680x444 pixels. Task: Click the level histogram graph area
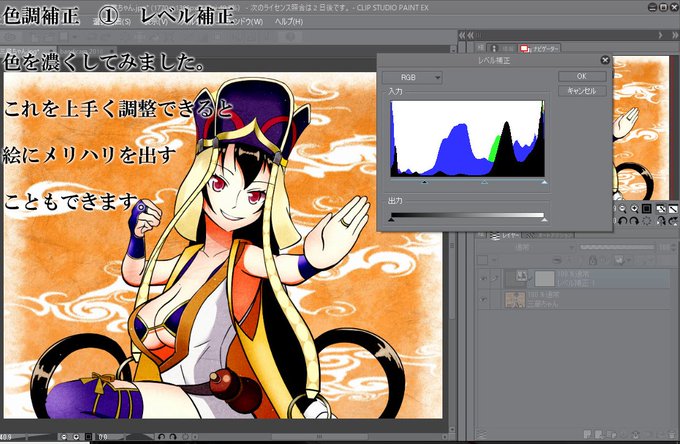tap(467, 139)
